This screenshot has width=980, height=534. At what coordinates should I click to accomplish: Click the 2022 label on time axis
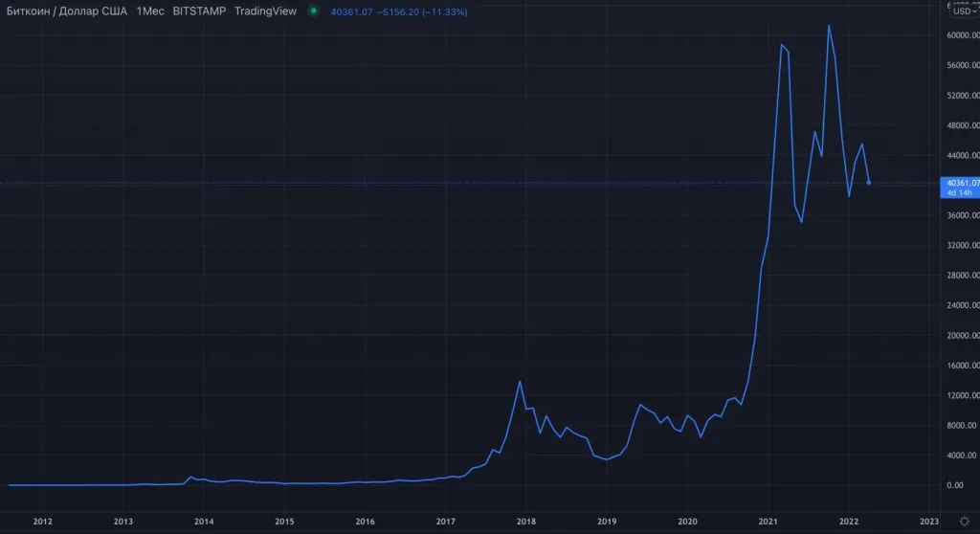pos(849,522)
